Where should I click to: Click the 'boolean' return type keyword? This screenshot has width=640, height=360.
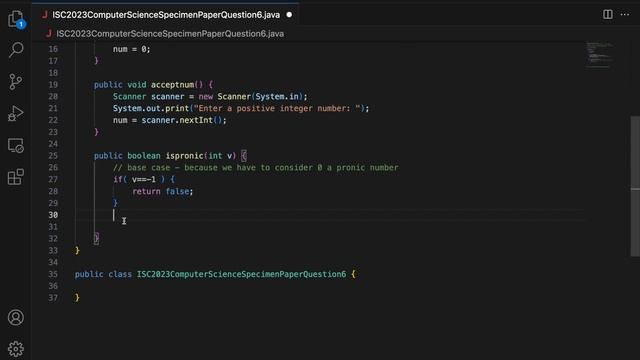click(144, 156)
